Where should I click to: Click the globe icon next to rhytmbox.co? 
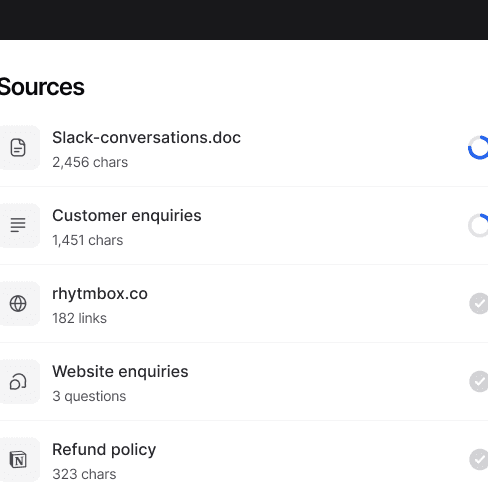[x=18, y=303]
